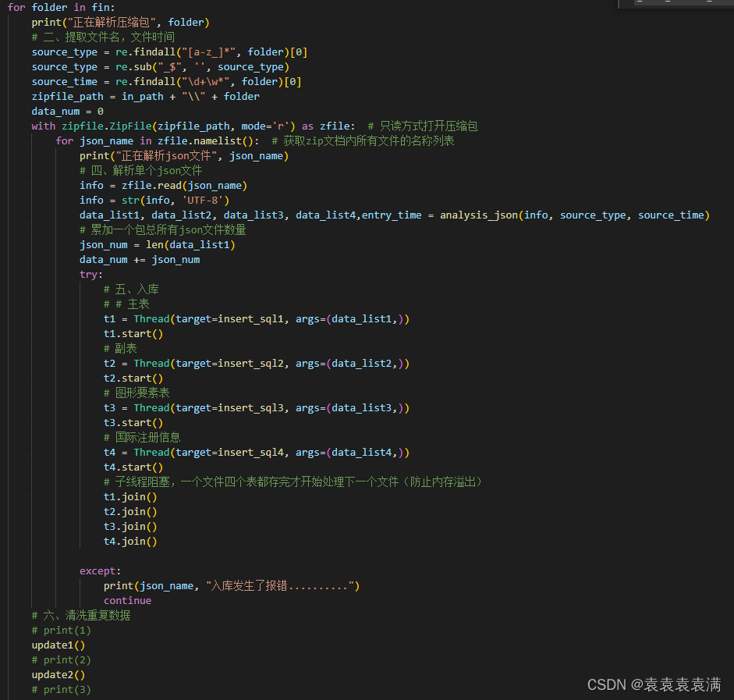
Task: Click the zipfile_path = in_path line
Action: click(146, 97)
